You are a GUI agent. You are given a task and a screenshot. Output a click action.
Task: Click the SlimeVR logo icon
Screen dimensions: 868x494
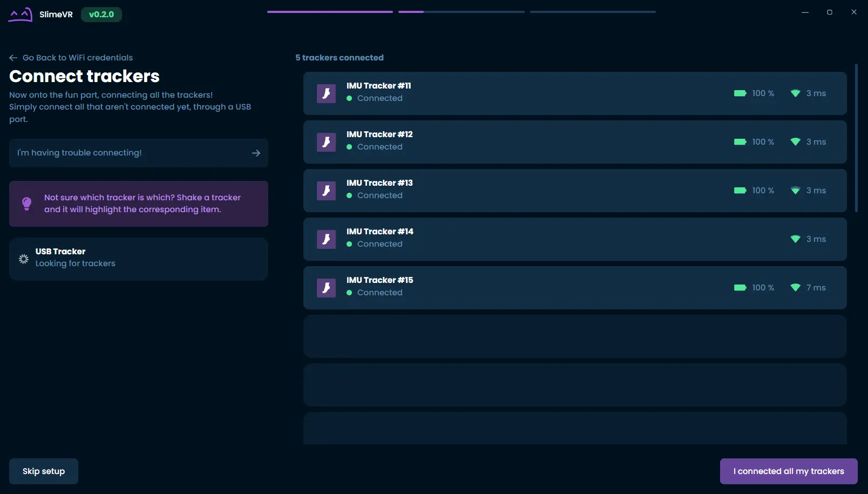click(20, 15)
